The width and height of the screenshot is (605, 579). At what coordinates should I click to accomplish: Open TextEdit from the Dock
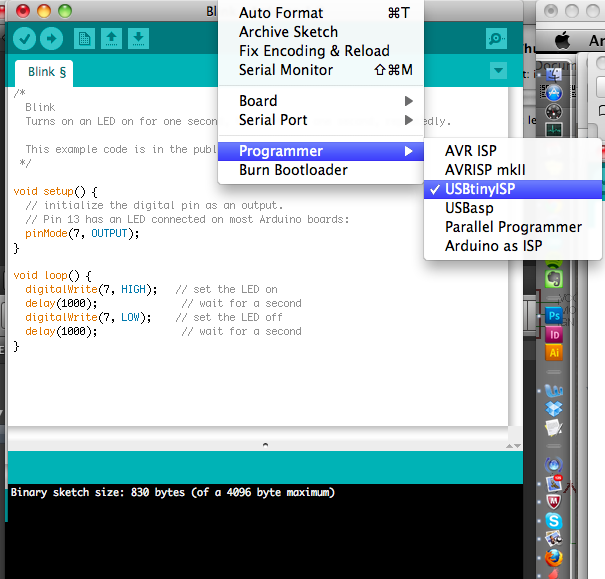pyautogui.click(x=554, y=427)
